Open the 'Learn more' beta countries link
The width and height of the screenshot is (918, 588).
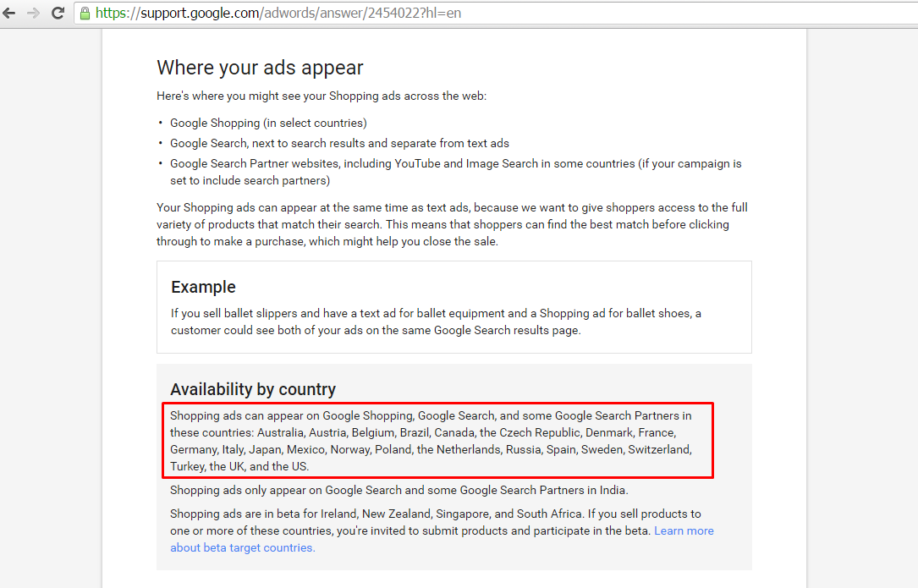[684, 530]
